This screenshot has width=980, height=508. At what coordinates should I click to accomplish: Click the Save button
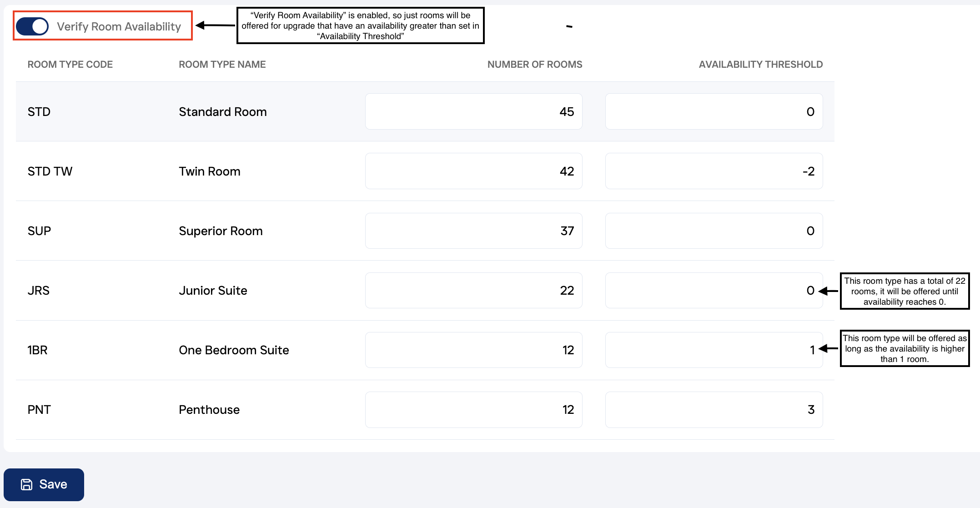pyautogui.click(x=44, y=484)
